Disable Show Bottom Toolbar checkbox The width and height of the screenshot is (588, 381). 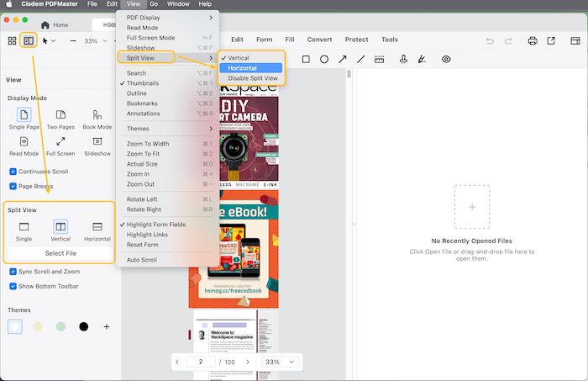click(13, 287)
